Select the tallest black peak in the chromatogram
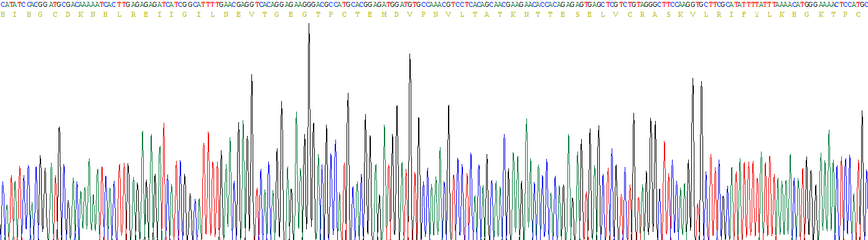868x240 pixels. pyautogui.click(x=309, y=131)
